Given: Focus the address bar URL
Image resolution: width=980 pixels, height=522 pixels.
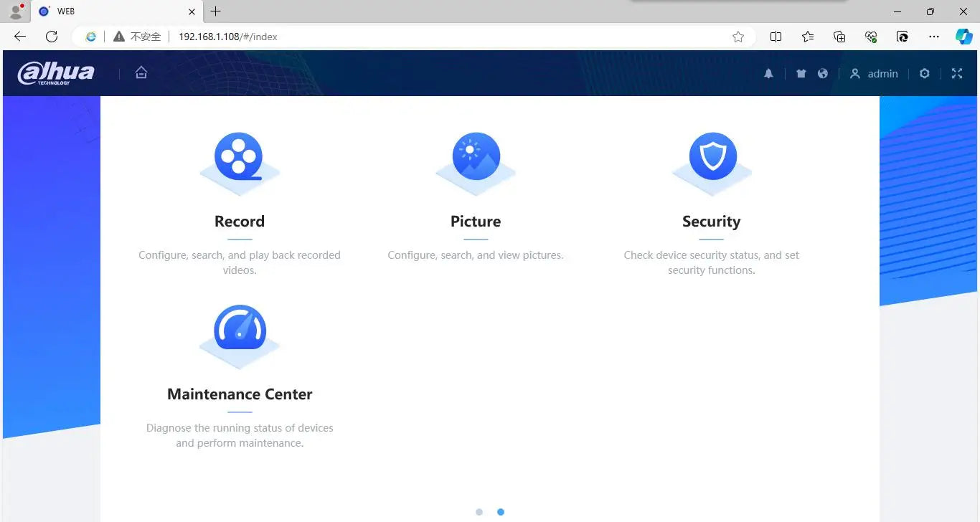Looking at the screenshot, I should 228,37.
